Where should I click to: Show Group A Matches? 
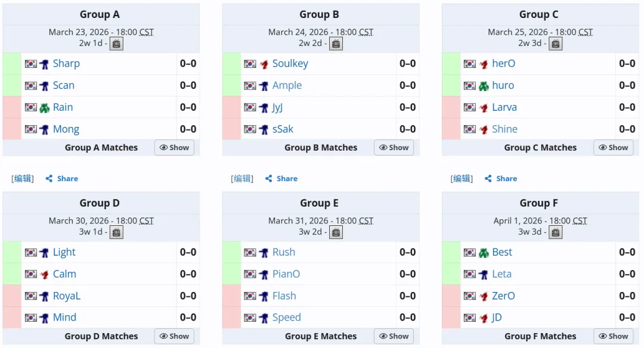click(174, 148)
